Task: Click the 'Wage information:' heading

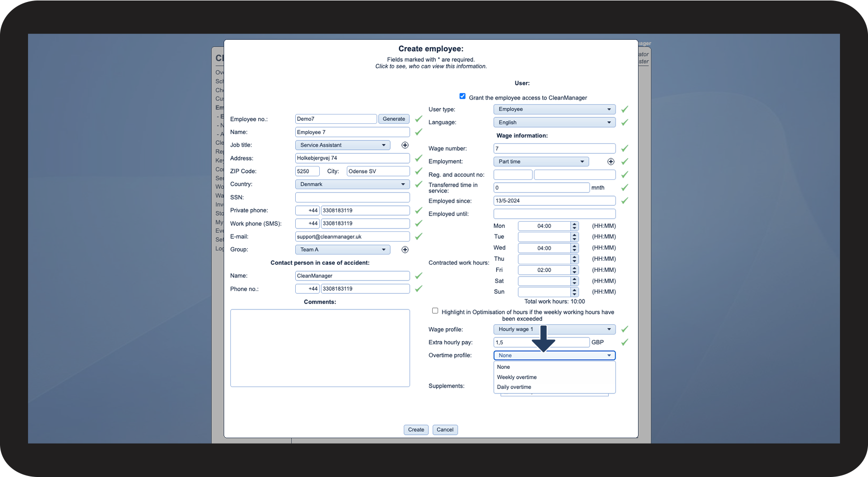Action: pos(522,136)
